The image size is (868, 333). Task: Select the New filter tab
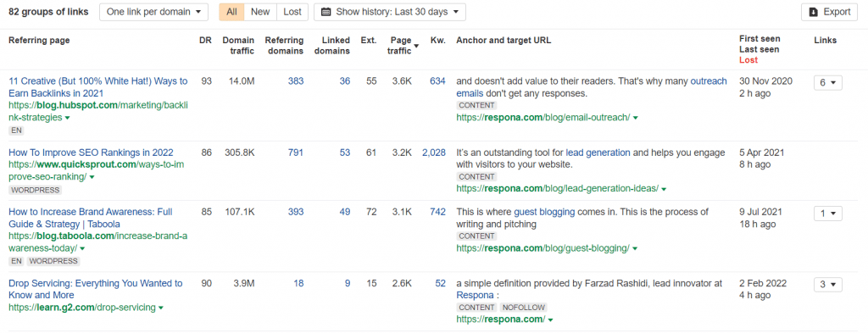[x=260, y=12]
